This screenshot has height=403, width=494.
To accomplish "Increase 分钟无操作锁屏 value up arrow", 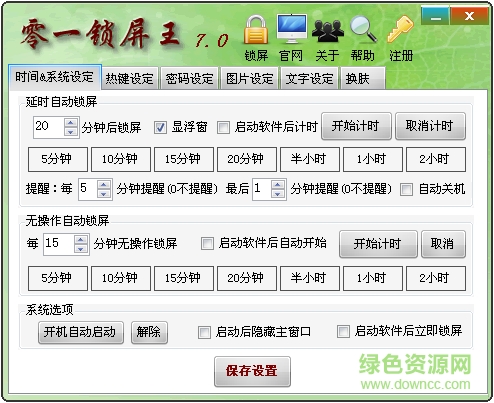I will [81, 240].
